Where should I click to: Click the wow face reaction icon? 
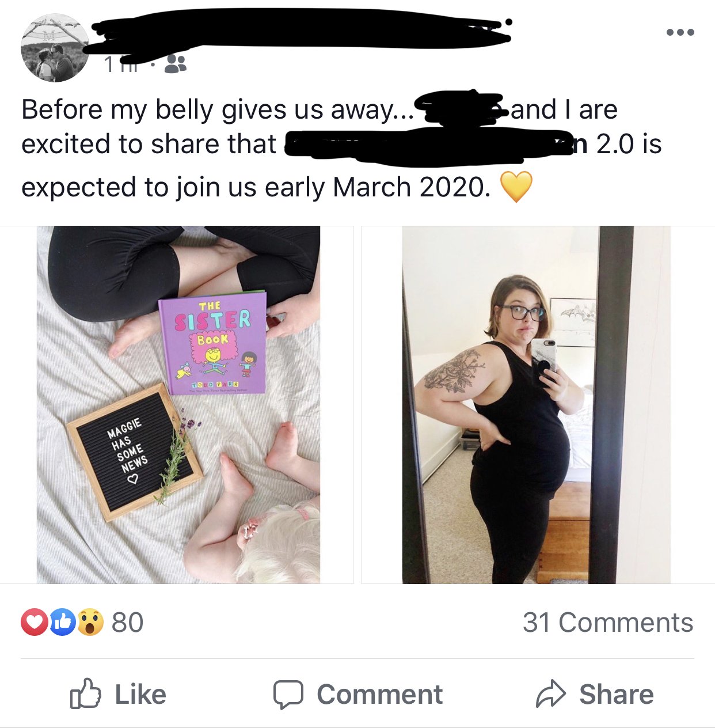[x=90, y=622]
